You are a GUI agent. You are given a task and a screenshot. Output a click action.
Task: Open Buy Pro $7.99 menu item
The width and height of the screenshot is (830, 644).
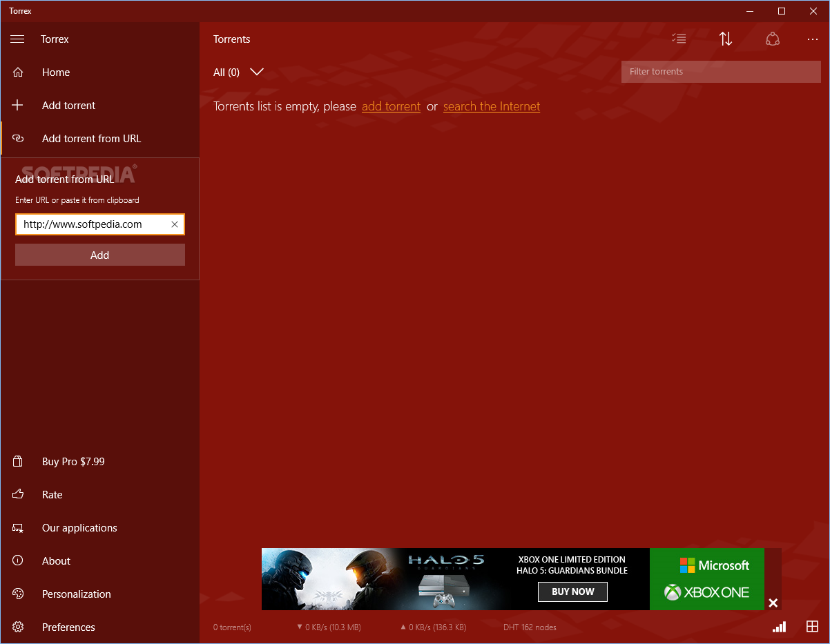[x=100, y=462]
